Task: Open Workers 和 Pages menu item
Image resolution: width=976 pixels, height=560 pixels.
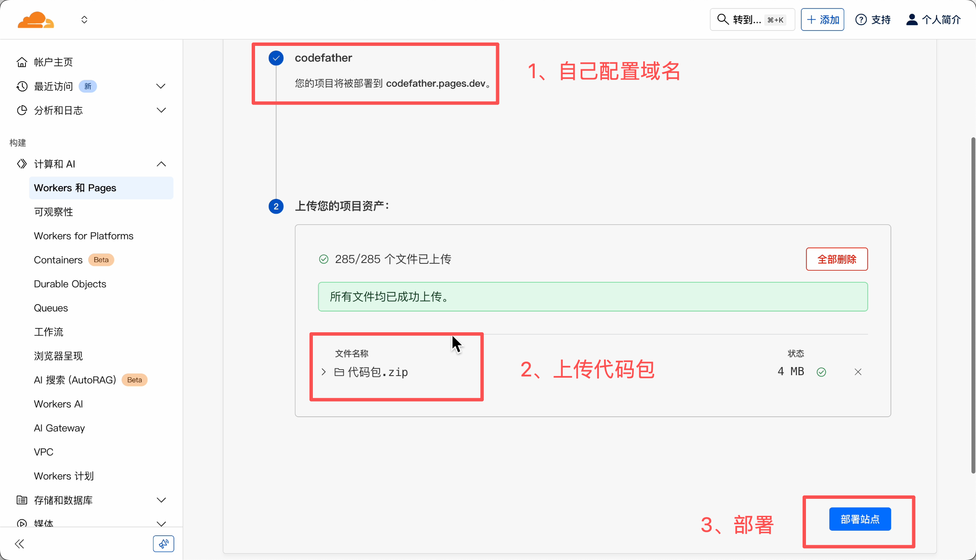Action: [x=75, y=188]
